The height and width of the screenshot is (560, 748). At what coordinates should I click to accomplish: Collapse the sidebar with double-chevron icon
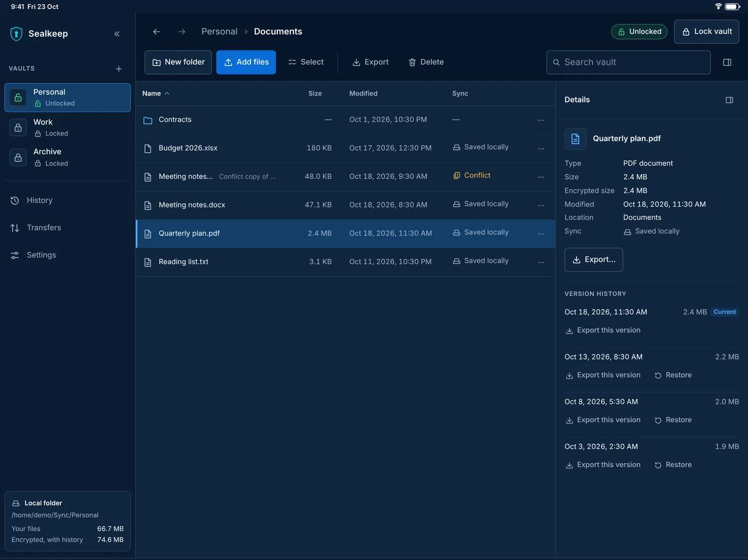(x=117, y=34)
